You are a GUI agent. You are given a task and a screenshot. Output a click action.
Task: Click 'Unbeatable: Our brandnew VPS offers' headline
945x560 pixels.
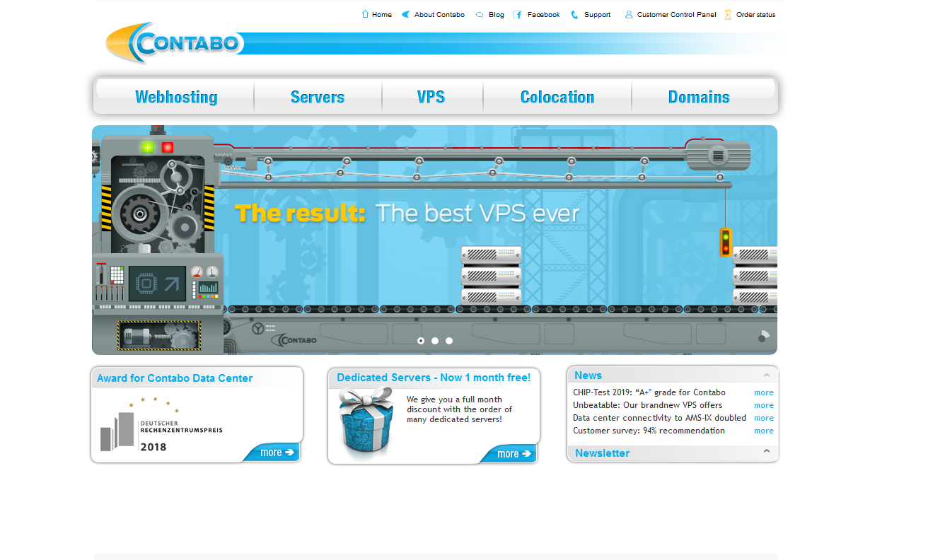[648, 405]
